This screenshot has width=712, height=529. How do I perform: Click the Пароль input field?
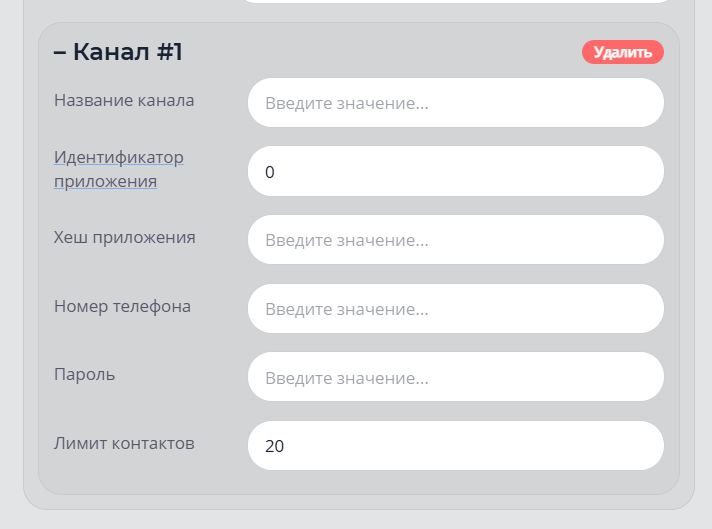coord(455,378)
